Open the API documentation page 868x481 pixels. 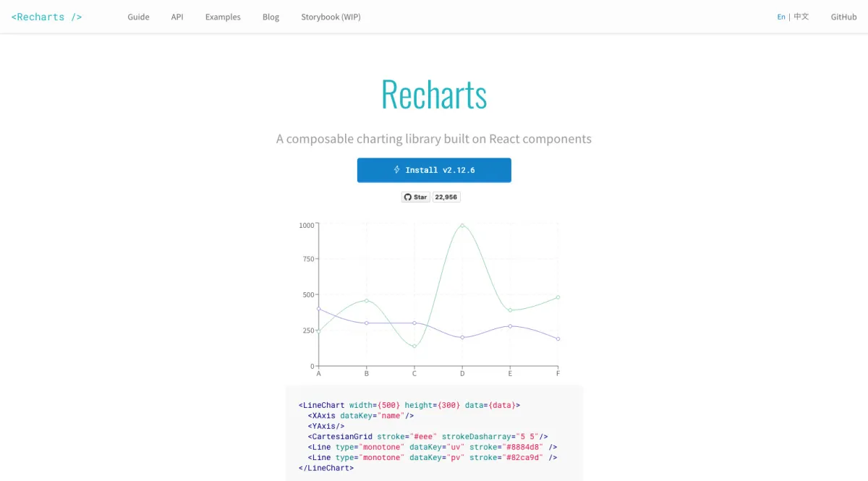(177, 17)
